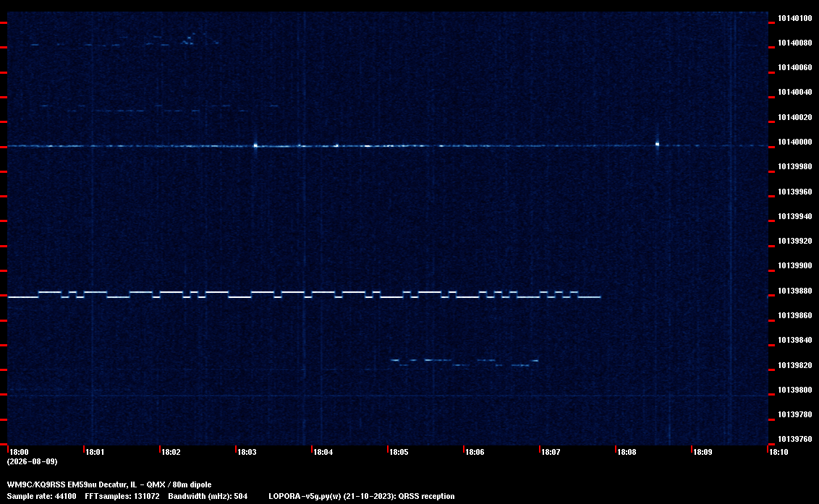
Task: Click the LOPORA-v5g.py QRSS reception text
Action: tap(362, 496)
